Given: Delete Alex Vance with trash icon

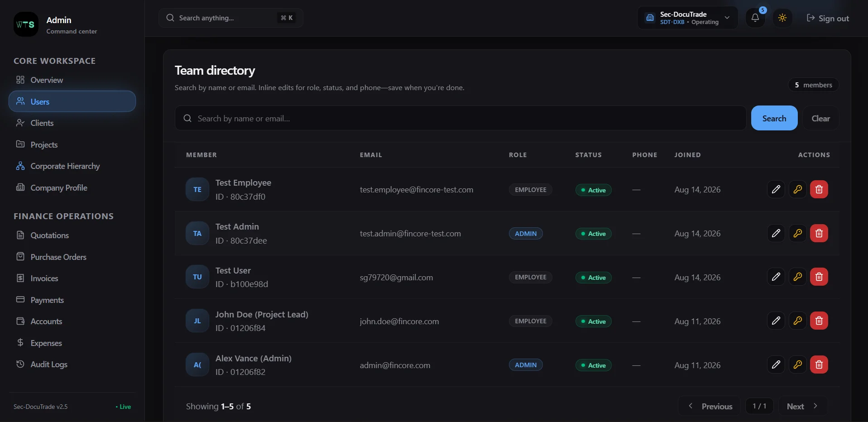Looking at the screenshot, I should click(x=819, y=364).
